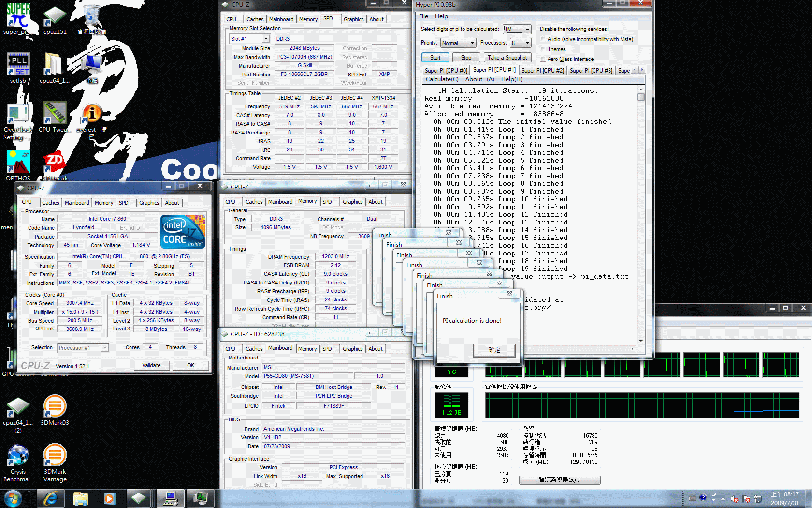Open the cpuz151 desktop icon
Screen dimensions: 812x508
coord(55,19)
